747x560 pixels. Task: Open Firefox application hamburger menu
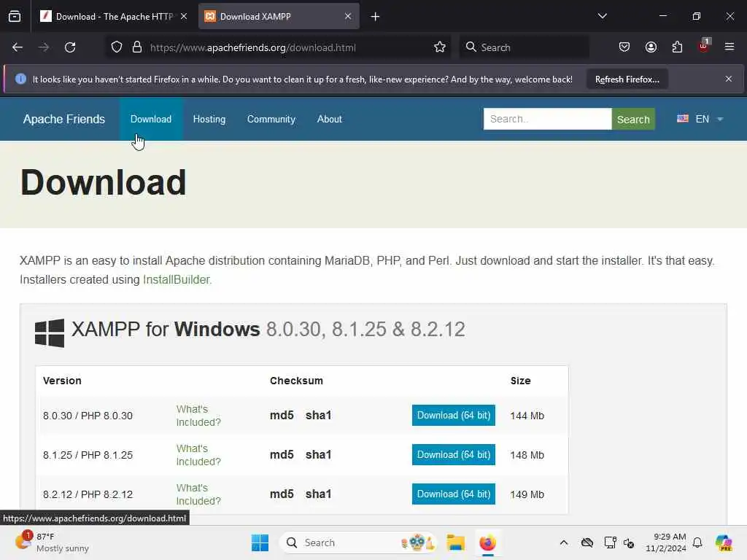(x=729, y=47)
